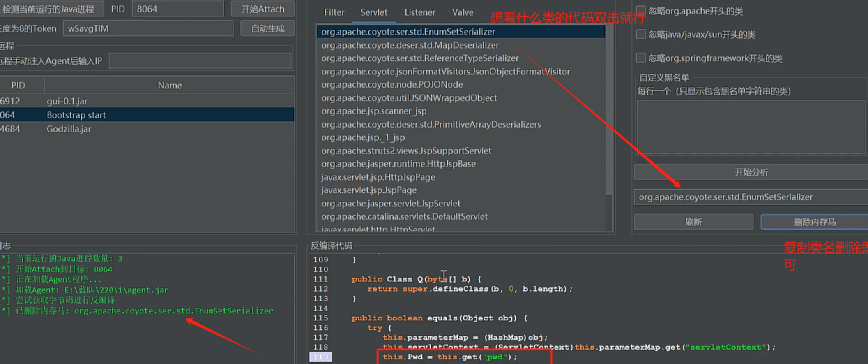Viewport: 868px width, 364px height.
Task: Focus the Token field containing wSavgTIM
Action: pos(148,28)
